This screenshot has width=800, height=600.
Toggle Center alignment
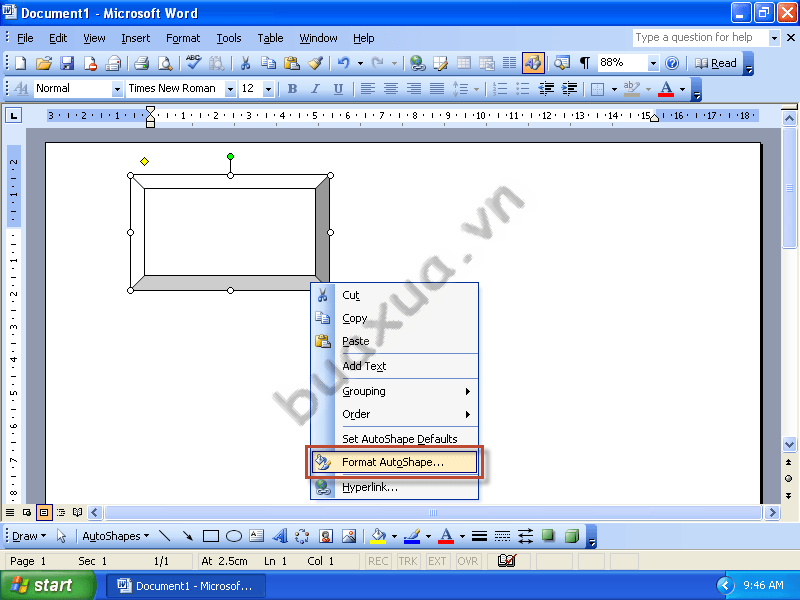coord(390,89)
